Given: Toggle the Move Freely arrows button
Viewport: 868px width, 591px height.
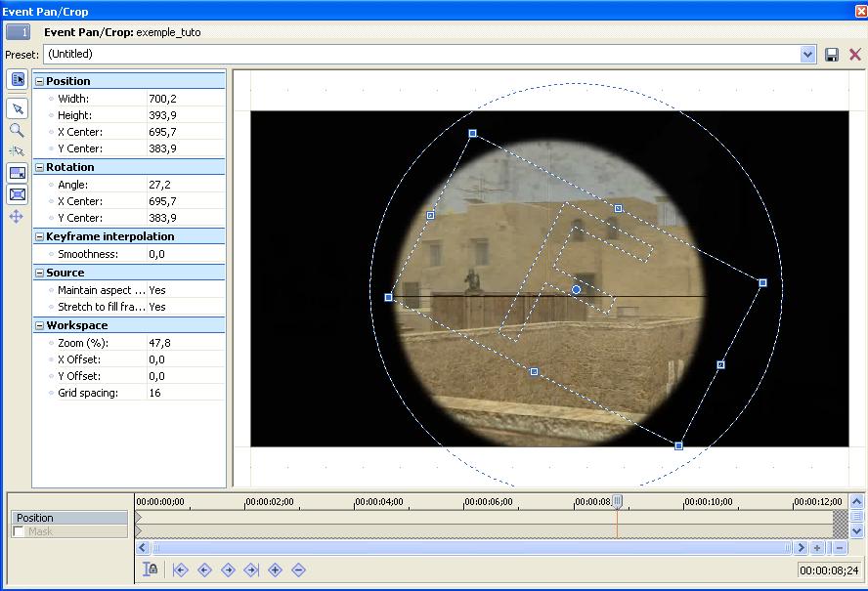Looking at the screenshot, I should coord(17,216).
